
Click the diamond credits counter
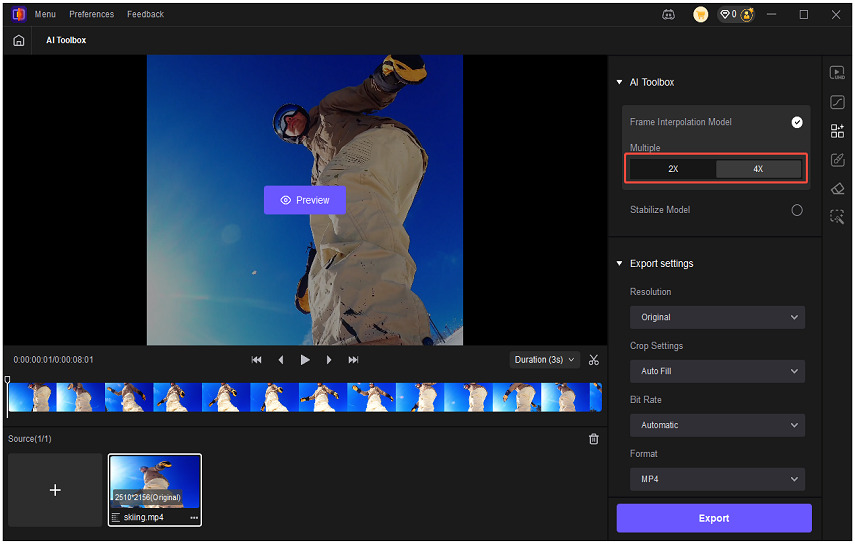728,15
